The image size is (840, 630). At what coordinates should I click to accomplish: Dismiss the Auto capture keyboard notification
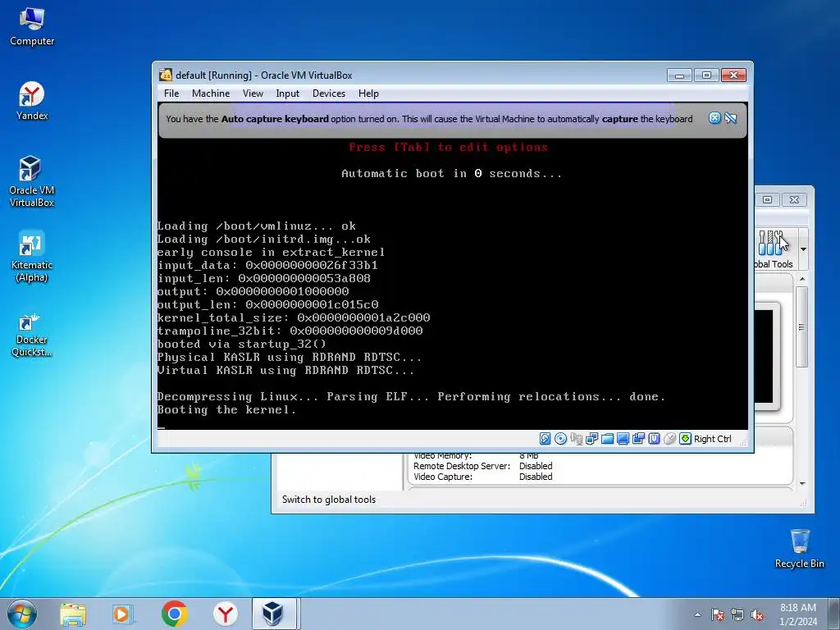[714, 118]
